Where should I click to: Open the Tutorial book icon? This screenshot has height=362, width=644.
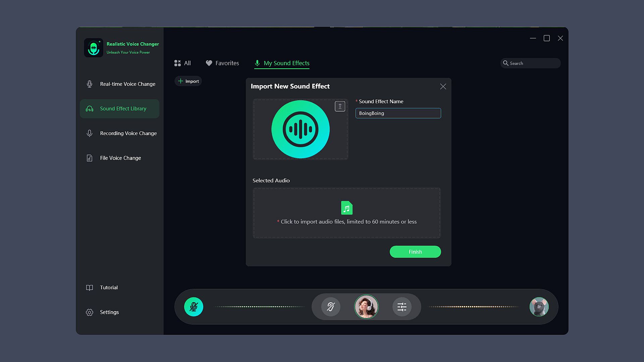point(90,288)
